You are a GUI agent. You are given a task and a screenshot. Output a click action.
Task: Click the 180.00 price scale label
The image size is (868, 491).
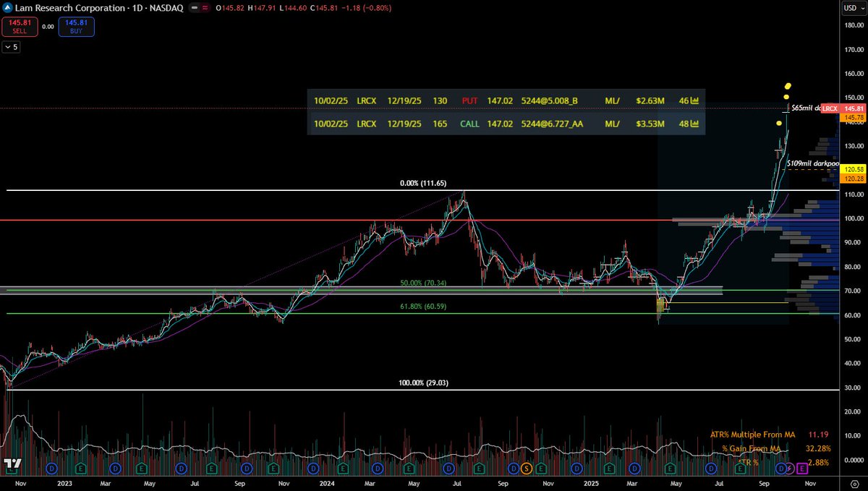point(853,25)
